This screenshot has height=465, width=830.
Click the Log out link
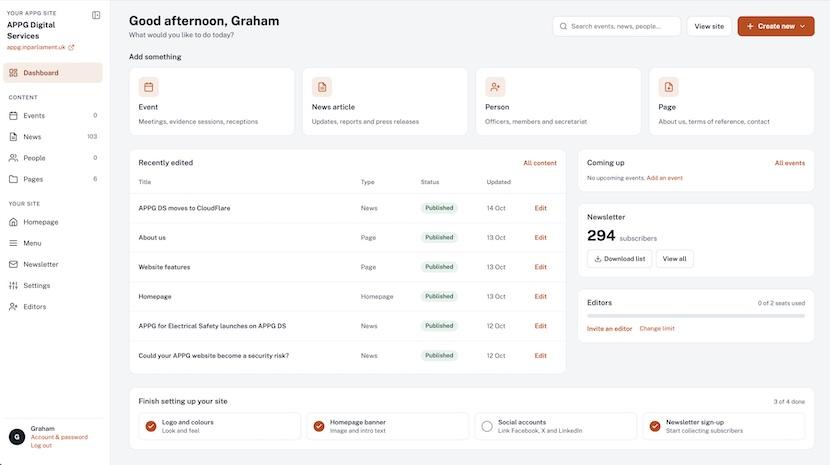tap(41, 445)
